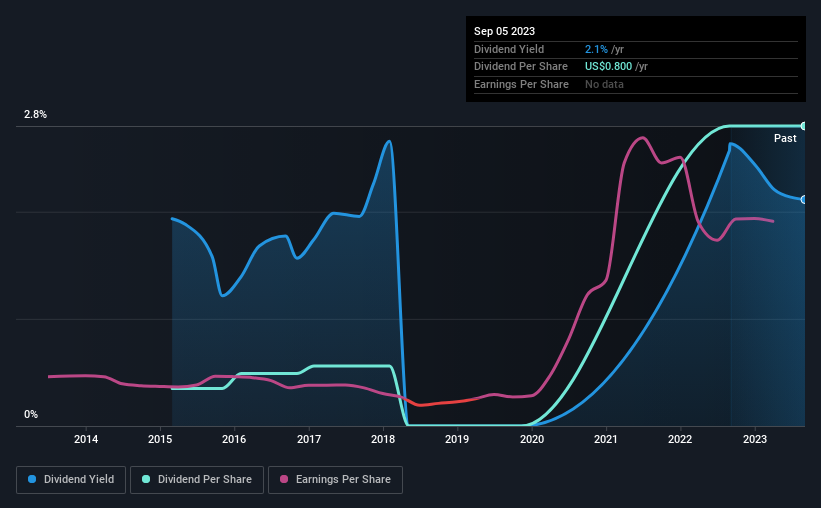Click the Dividend Per Share row label in the tooltip
821x508 pixels.
521,67
